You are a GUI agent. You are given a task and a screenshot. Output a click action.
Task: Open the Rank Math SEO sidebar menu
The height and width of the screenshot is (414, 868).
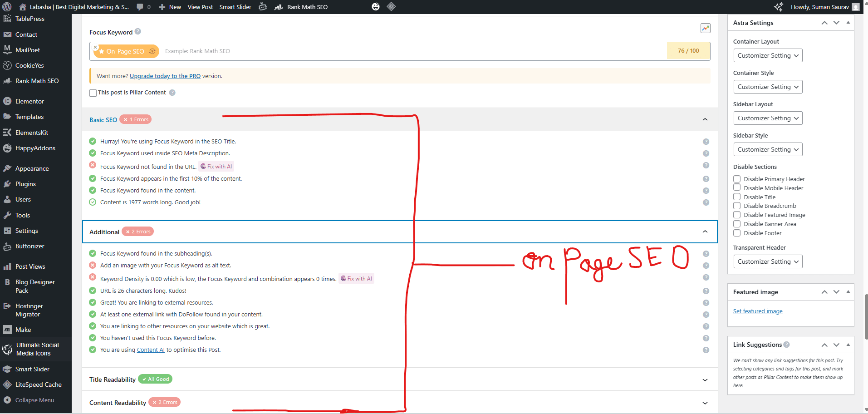pyautogui.click(x=37, y=81)
